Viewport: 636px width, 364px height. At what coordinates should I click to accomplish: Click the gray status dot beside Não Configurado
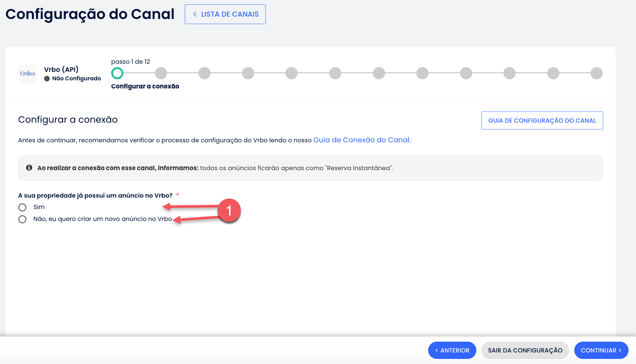(x=47, y=79)
